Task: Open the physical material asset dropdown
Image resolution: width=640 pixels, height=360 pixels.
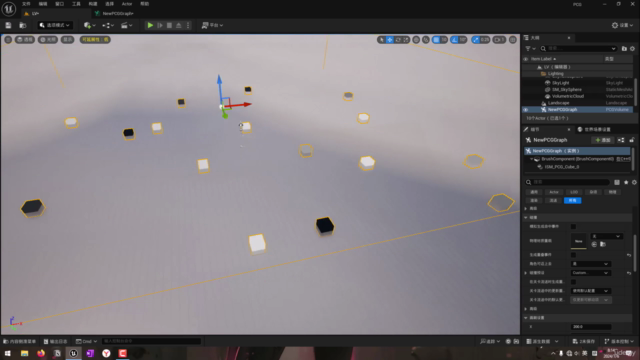Action: tap(606, 236)
